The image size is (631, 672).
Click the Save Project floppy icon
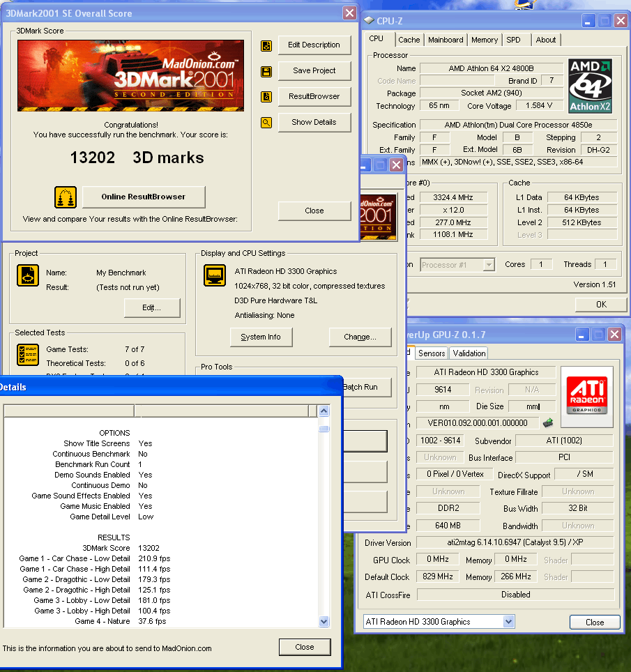pos(266,72)
